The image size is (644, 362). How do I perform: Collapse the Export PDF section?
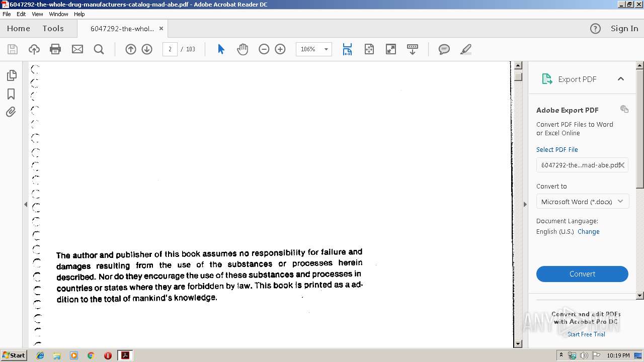click(x=621, y=79)
